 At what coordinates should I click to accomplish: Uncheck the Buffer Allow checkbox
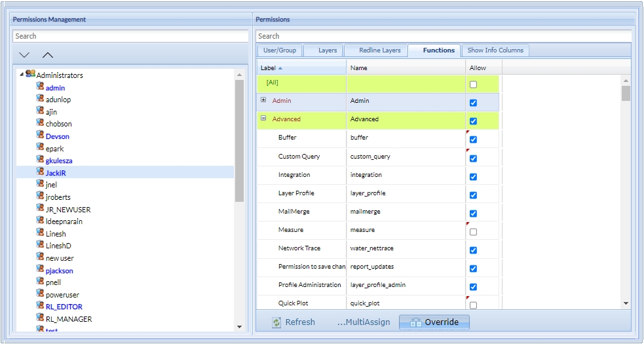[x=473, y=140]
